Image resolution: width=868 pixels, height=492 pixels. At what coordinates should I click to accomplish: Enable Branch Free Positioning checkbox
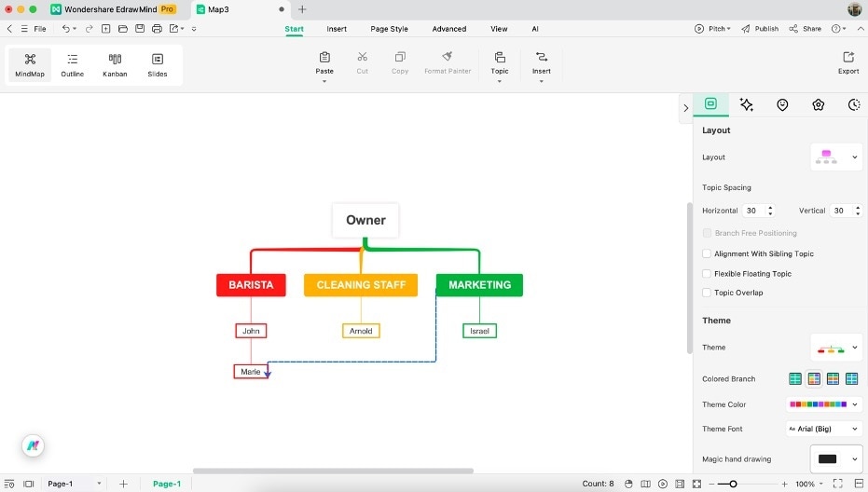pyautogui.click(x=707, y=233)
